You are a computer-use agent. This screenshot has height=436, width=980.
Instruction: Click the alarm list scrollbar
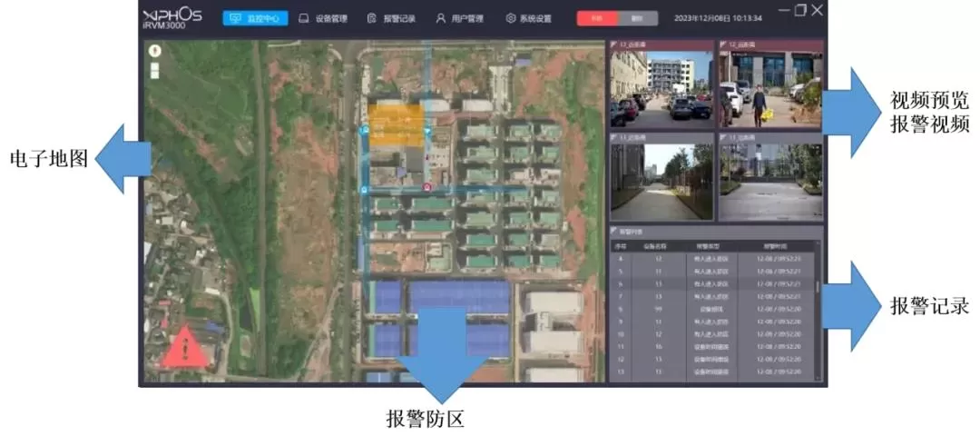tap(818, 287)
